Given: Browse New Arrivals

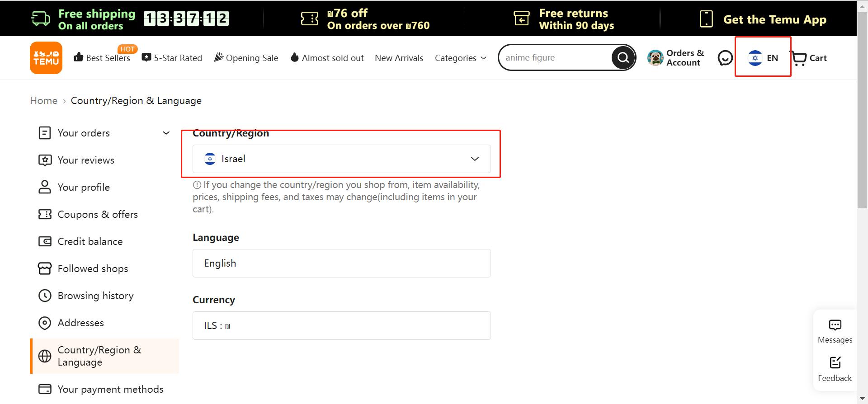Looking at the screenshot, I should [399, 58].
